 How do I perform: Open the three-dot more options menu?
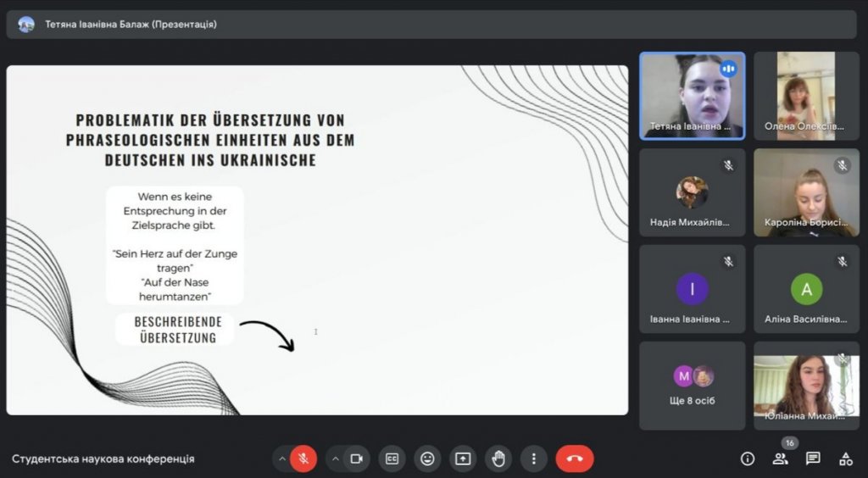coord(534,459)
